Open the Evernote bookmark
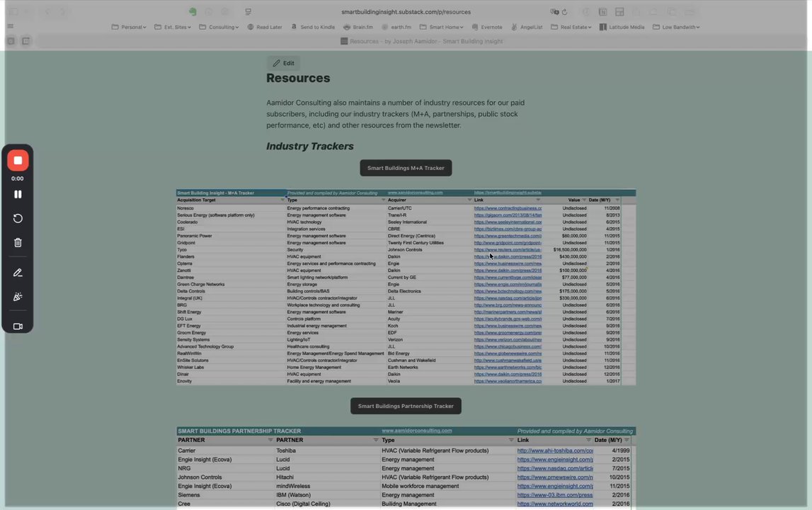812x510 pixels. point(487,27)
